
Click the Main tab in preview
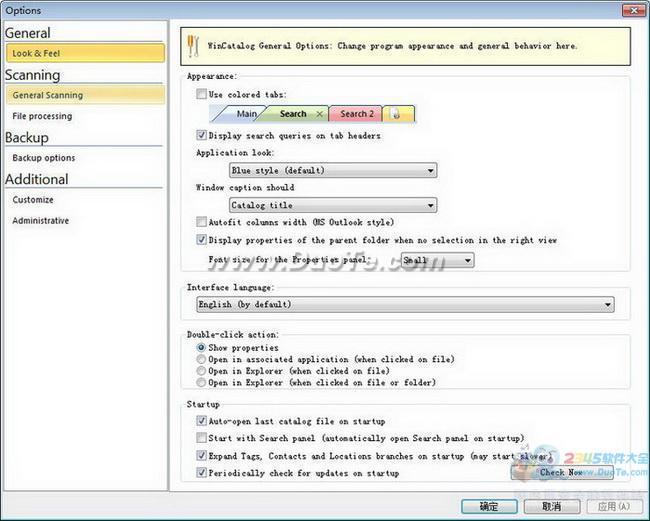pos(245,114)
